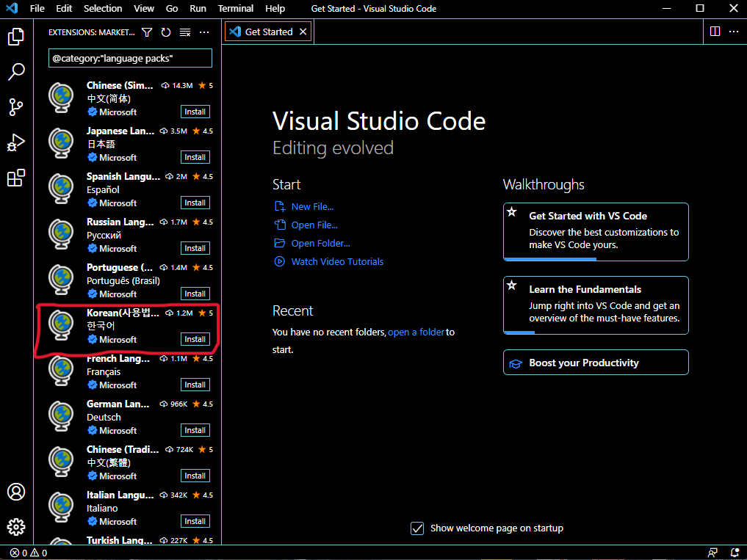Open the Selection menu

(x=103, y=9)
